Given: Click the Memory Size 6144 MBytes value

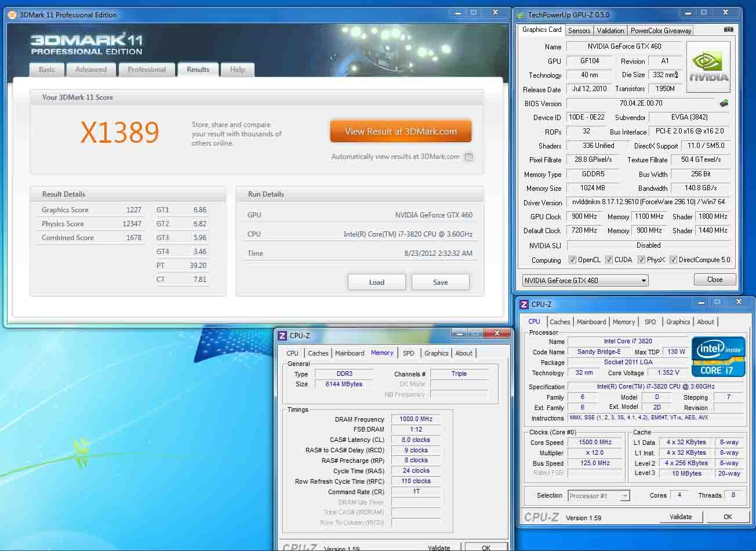Looking at the screenshot, I should click(x=344, y=384).
